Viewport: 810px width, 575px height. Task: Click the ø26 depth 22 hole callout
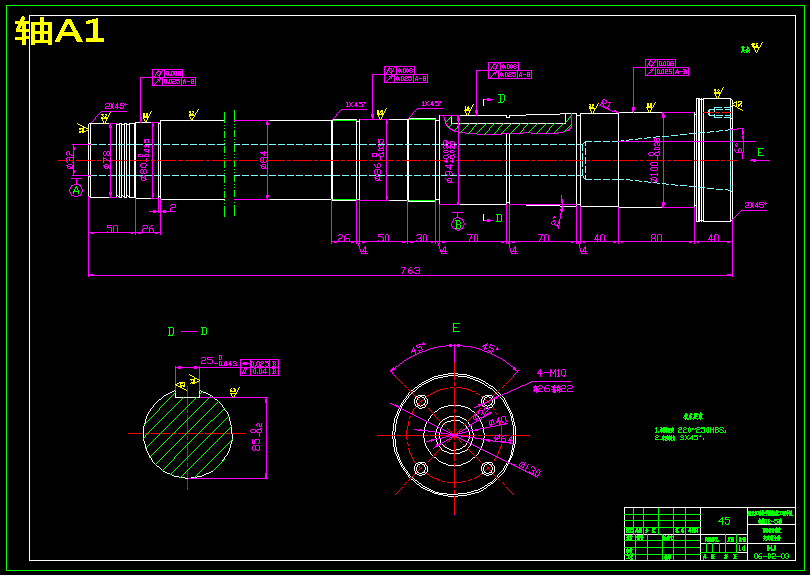click(x=553, y=389)
